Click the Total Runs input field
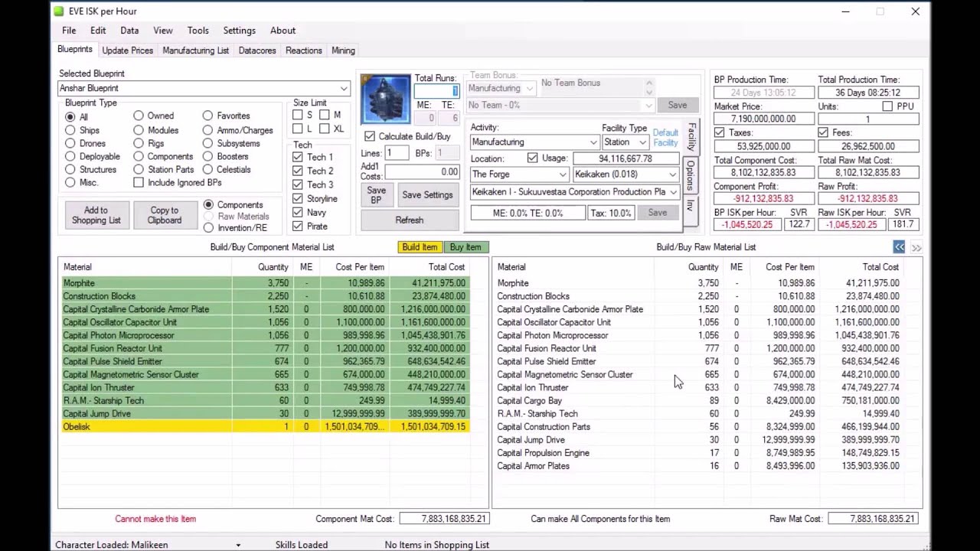980x551 pixels. (x=436, y=91)
